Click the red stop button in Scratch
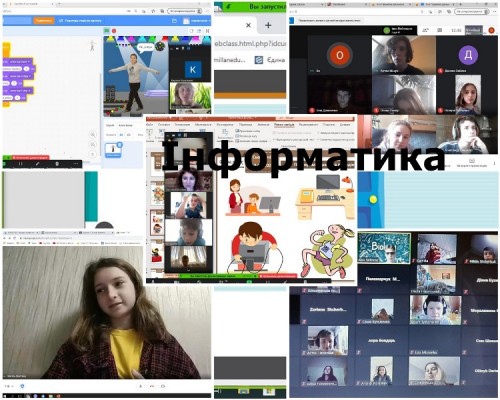The height and width of the screenshot is (400, 500). (x=114, y=31)
